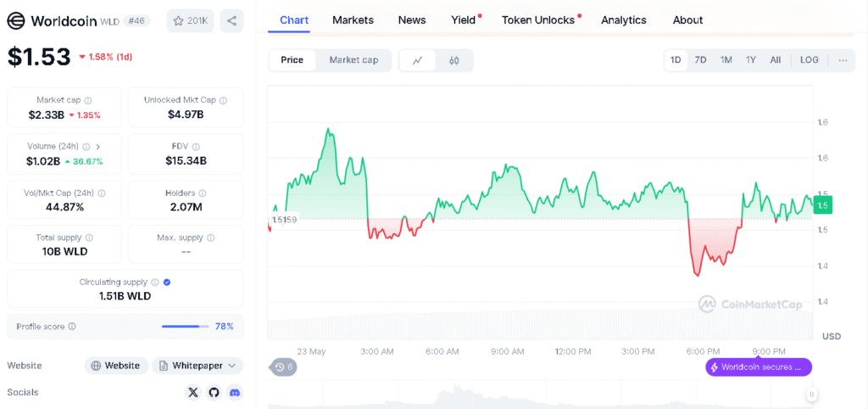Viewport: 868px width, 409px height.
Task: Click info icon beside Unlocked Mkt Cap
Action: 223,100
